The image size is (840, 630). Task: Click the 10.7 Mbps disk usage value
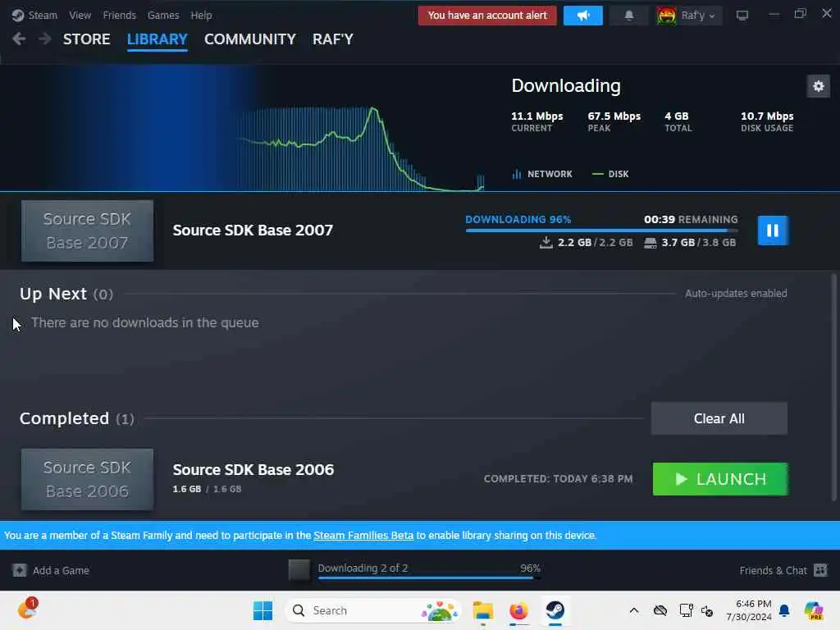[x=767, y=116]
